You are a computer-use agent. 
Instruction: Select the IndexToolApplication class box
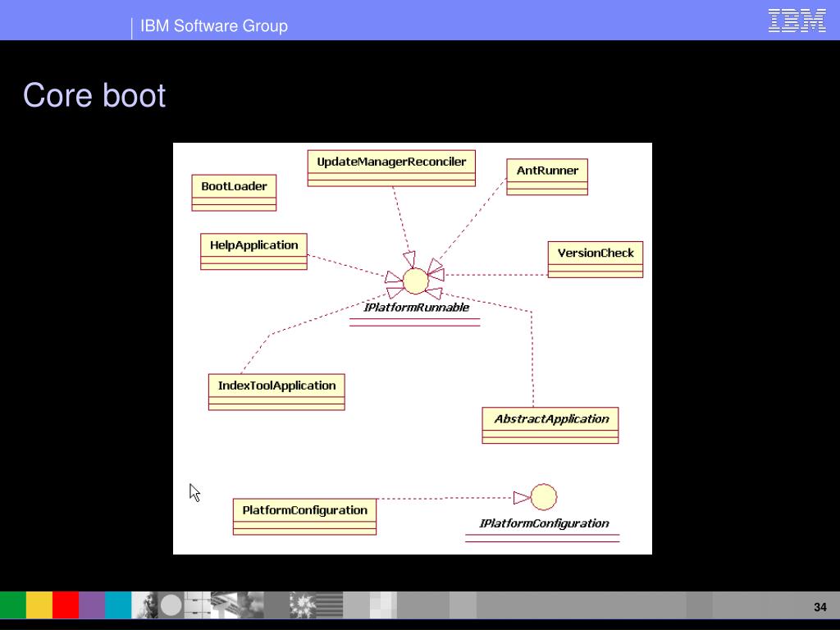click(276, 392)
